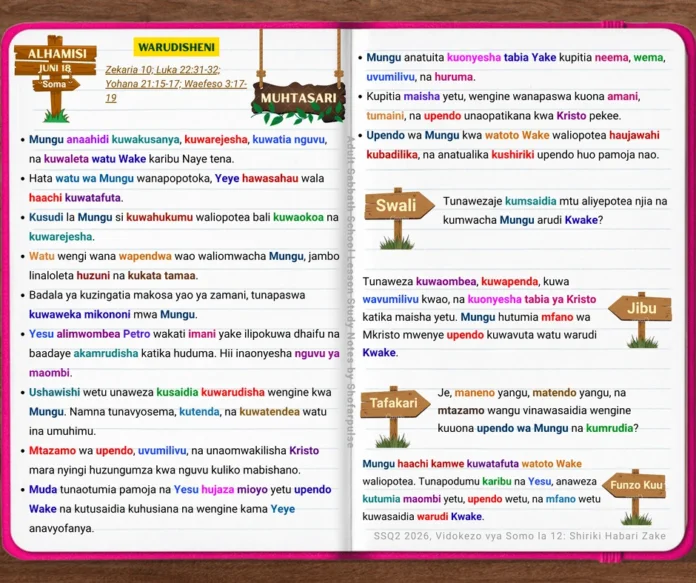Screen dimensions: 696x583
Task: Click the word 'kuwakusanya' in first bullet
Action: (x=146, y=139)
